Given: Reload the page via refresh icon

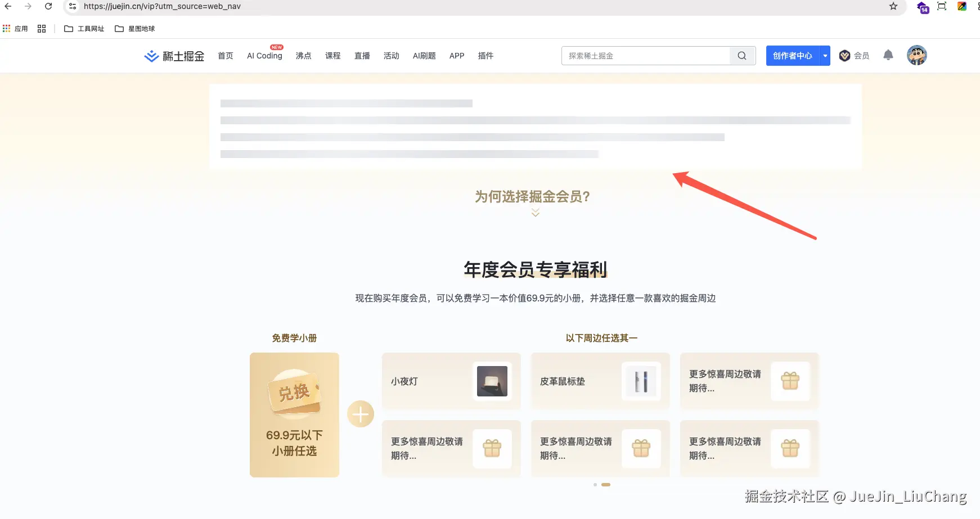Looking at the screenshot, I should [48, 7].
